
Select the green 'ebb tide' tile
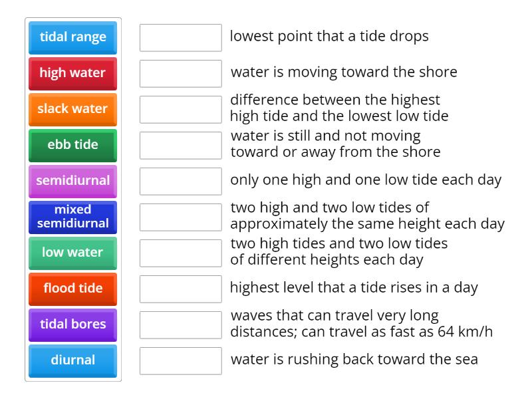[x=73, y=145]
